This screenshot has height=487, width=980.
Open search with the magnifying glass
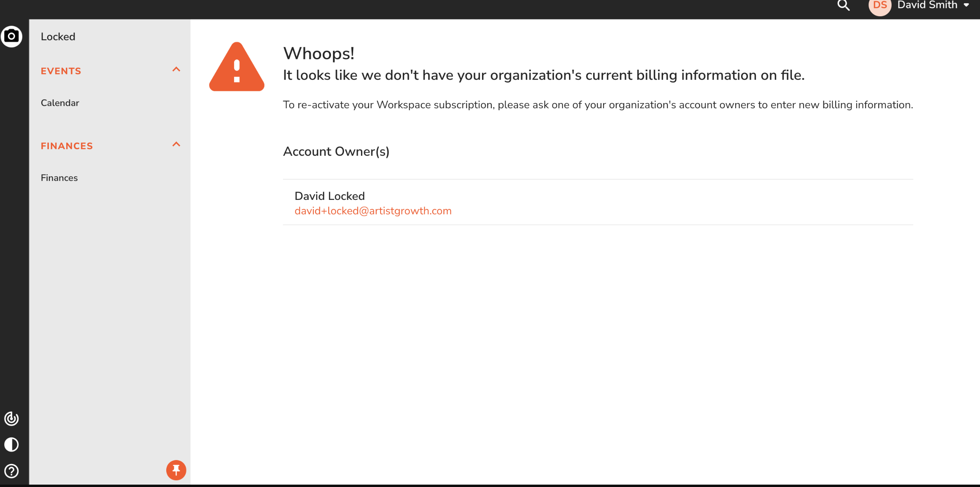pos(843,6)
